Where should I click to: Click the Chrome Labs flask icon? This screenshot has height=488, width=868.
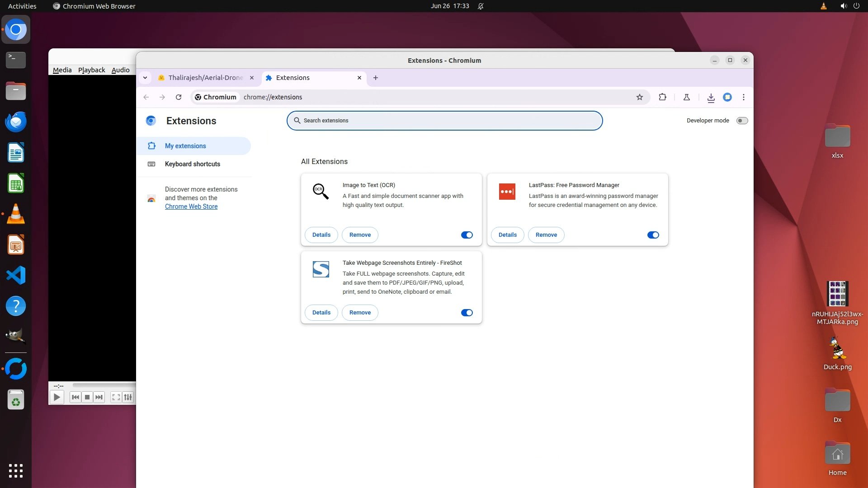[686, 97]
